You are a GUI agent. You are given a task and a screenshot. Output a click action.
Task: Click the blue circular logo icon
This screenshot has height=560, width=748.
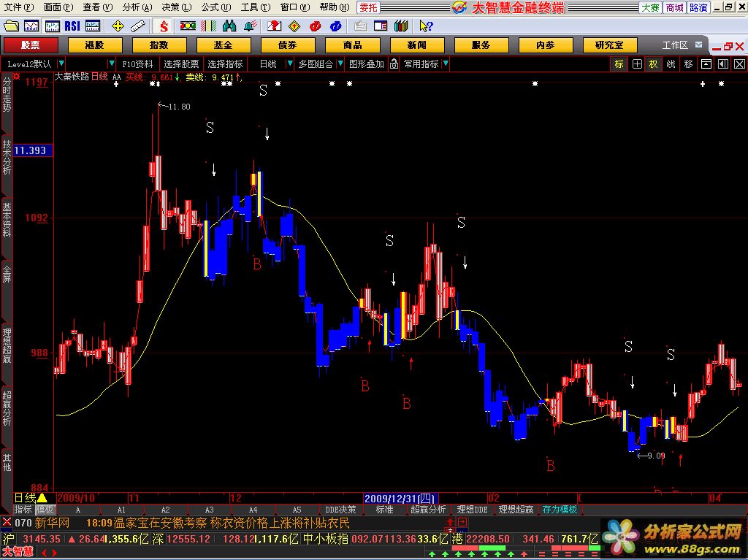click(x=335, y=26)
